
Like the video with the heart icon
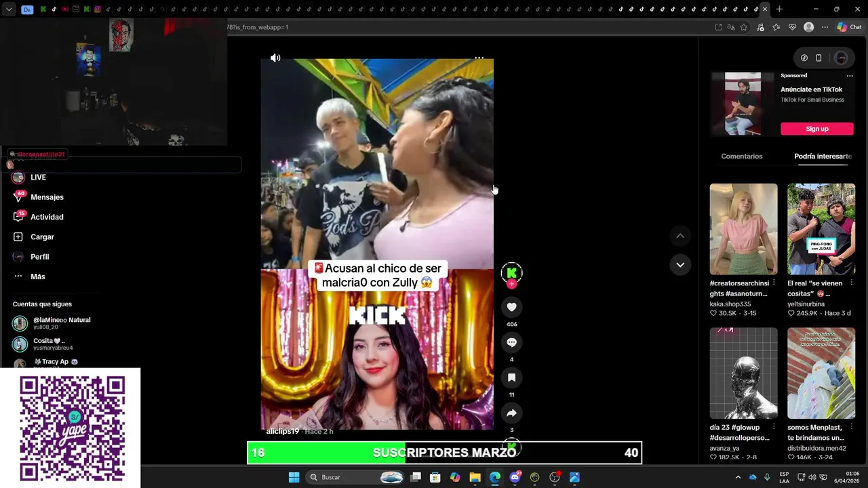tap(511, 307)
